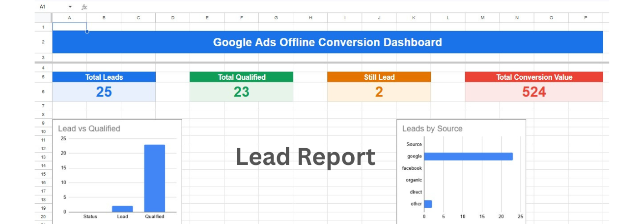Select column B header
The image size is (644, 224).
click(104, 18)
